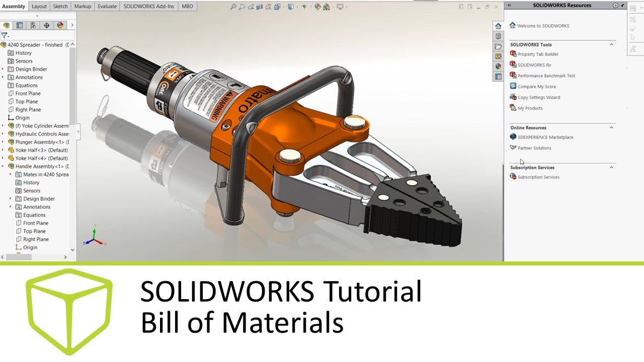The height and width of the screenshot is (362, 644).
Task: Open the File Explorer task pane tab
Action: tap(498, 46)
